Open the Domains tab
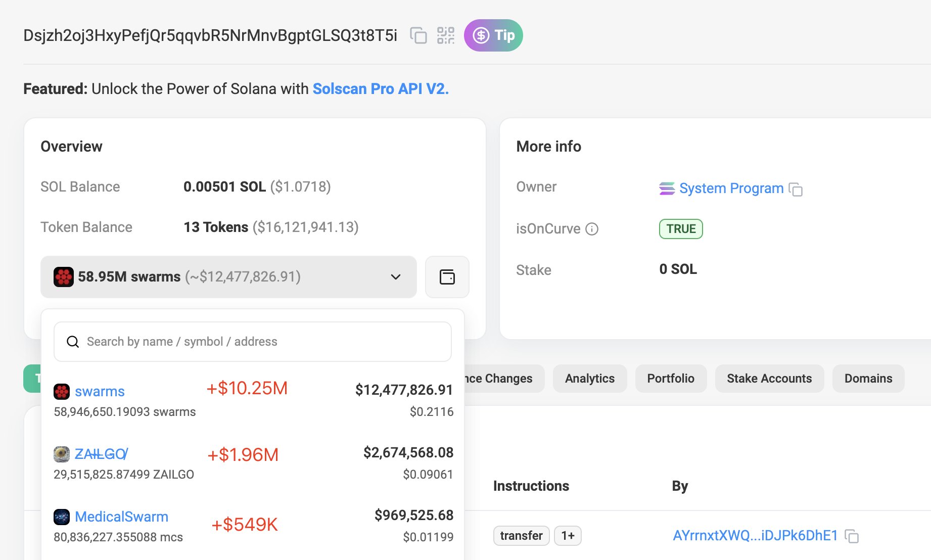 [868, 378]
